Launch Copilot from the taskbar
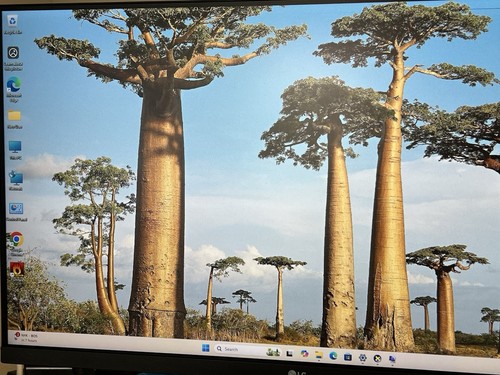This screenshot has height=375, width=500. 304,354
